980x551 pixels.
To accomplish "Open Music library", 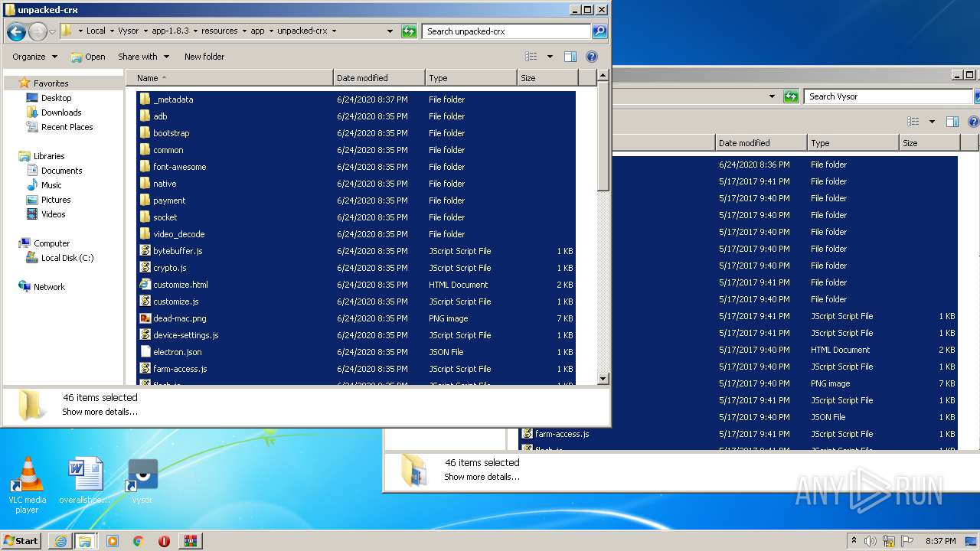I will click(x=51, y=185).
